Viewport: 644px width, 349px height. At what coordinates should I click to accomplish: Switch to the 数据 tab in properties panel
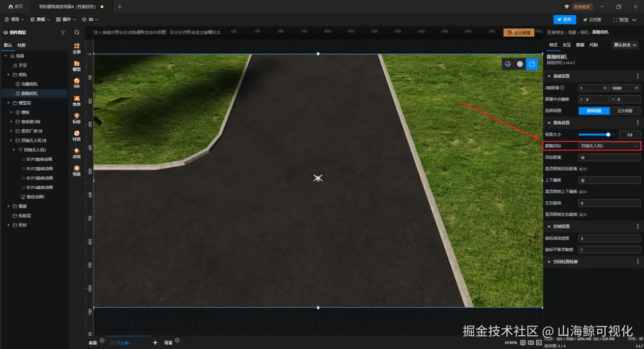point(580,45)
